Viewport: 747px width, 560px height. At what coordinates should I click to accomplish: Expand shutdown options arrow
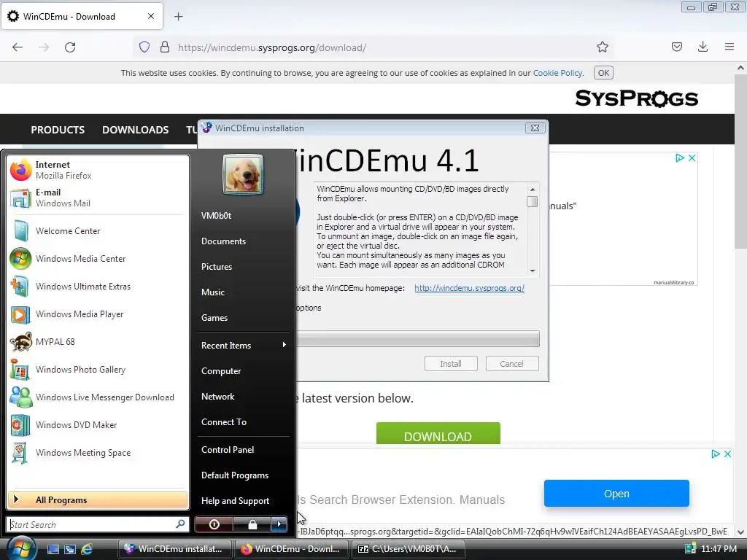(x=279, y=524)
